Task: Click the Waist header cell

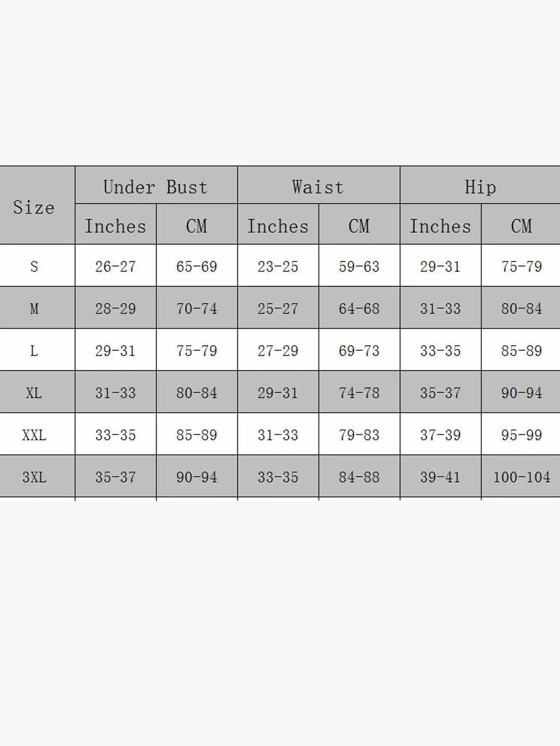Action: pos(318,187)
